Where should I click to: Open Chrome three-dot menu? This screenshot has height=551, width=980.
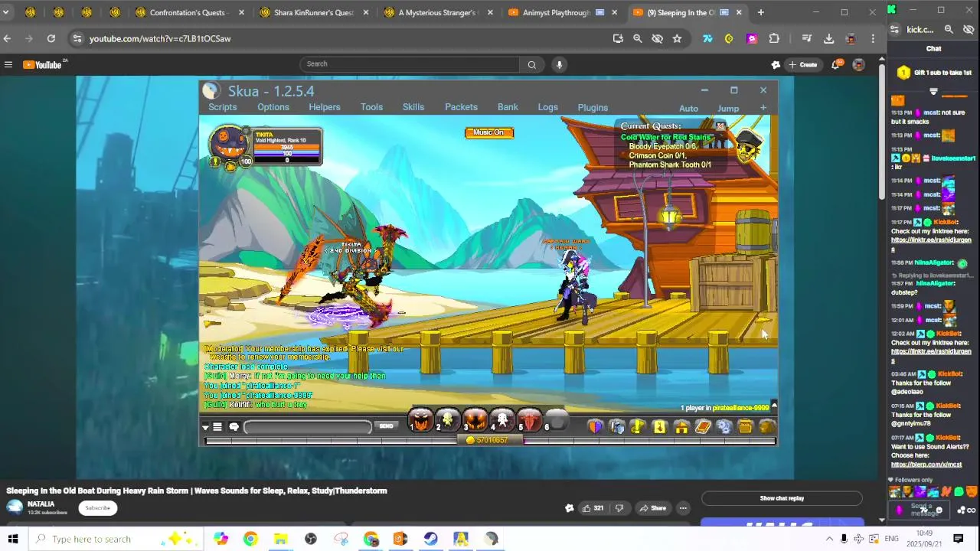[874, 38]
